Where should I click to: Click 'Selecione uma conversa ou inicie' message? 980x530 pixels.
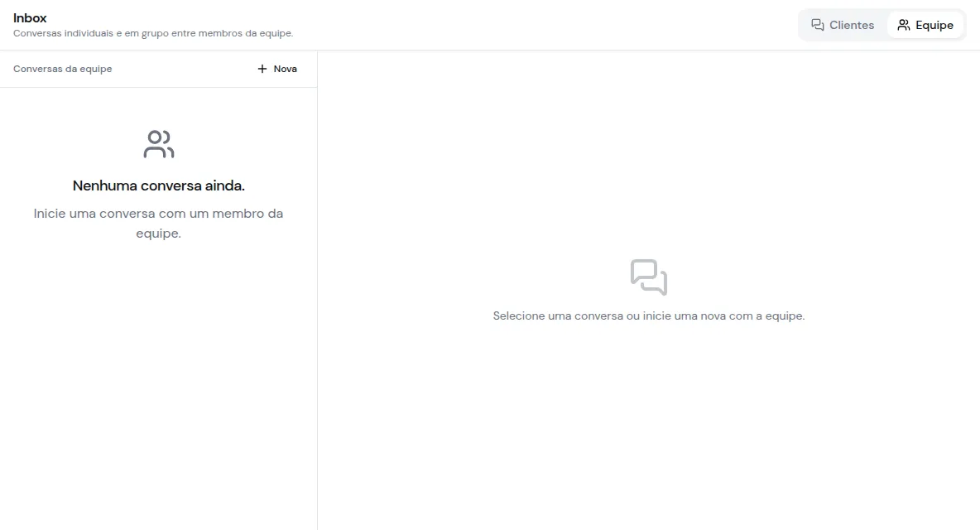click(649, 316)
